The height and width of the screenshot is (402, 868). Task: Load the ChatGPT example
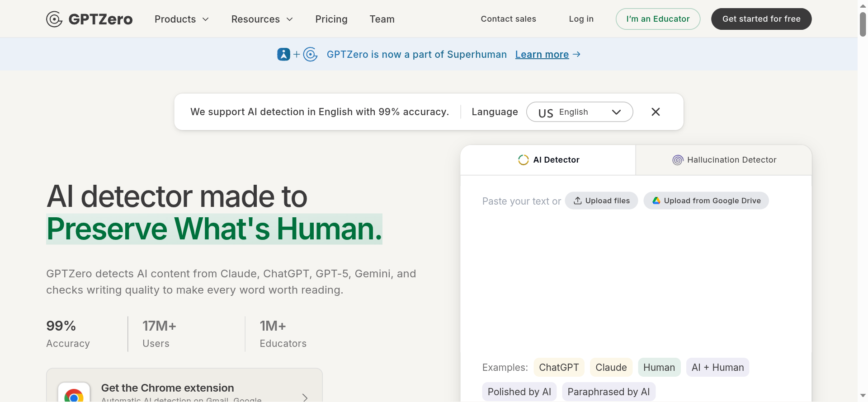(x=559, y=367)
